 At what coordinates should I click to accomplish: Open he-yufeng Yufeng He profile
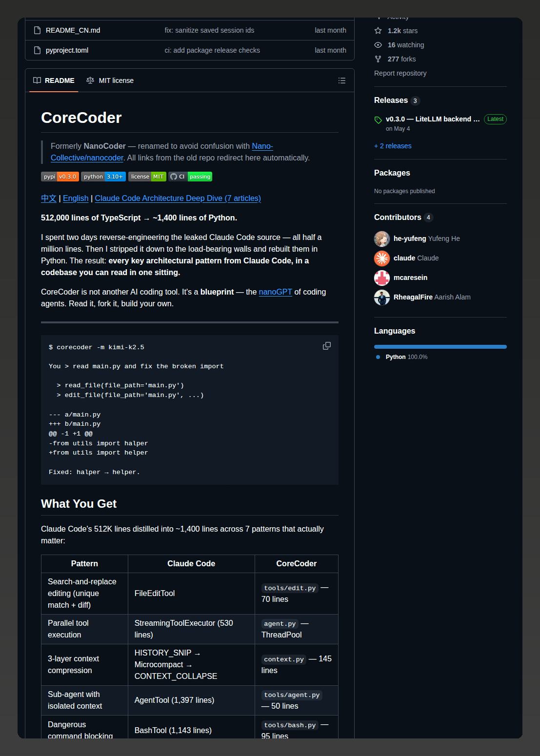427,239
